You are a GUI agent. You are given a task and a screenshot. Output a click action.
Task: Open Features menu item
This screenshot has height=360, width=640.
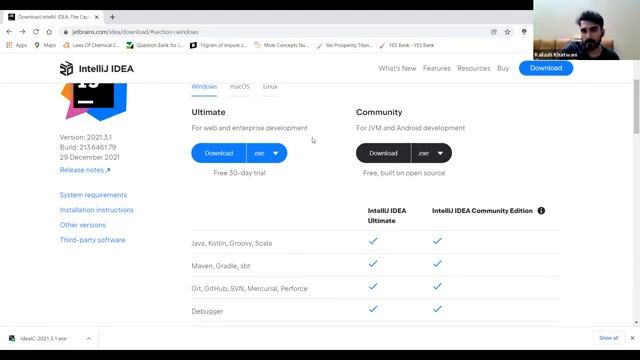(x=437, y=68)
